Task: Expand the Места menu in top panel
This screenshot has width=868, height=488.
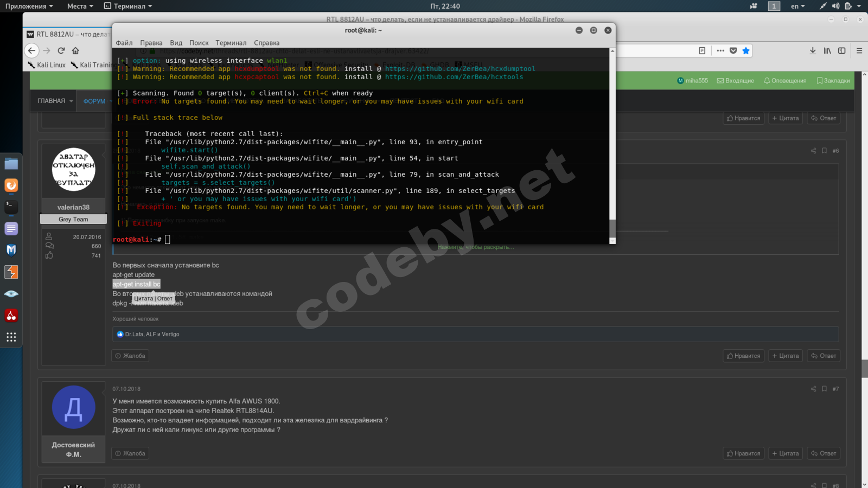Action: click(80, 6)
